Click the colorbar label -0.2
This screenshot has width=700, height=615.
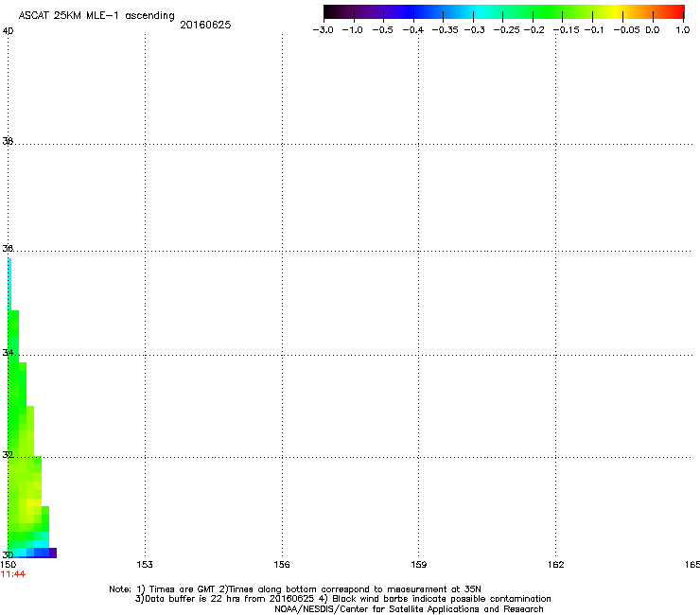click(x=534, y=30)
